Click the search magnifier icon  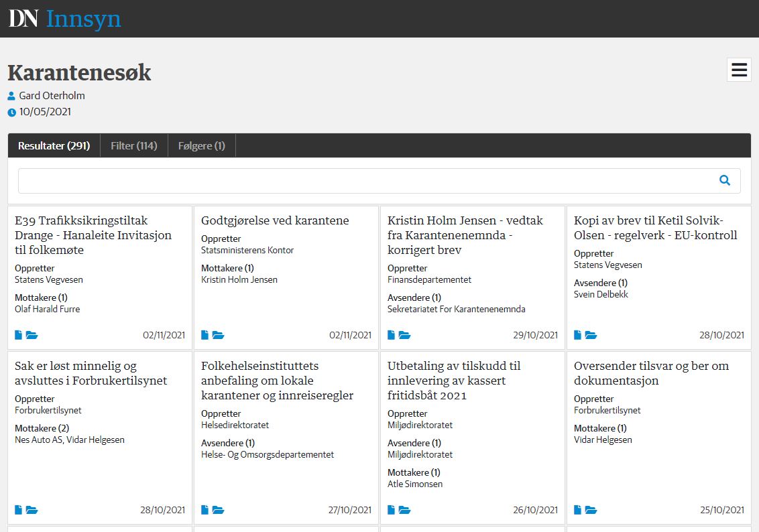[x=724, y=180]
